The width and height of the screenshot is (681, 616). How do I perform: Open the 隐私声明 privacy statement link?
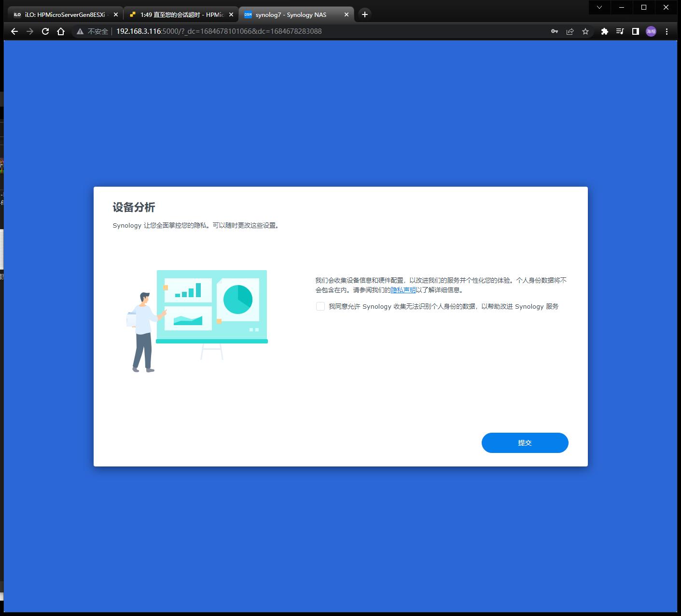pyautogui.click(x=402, y=290)
